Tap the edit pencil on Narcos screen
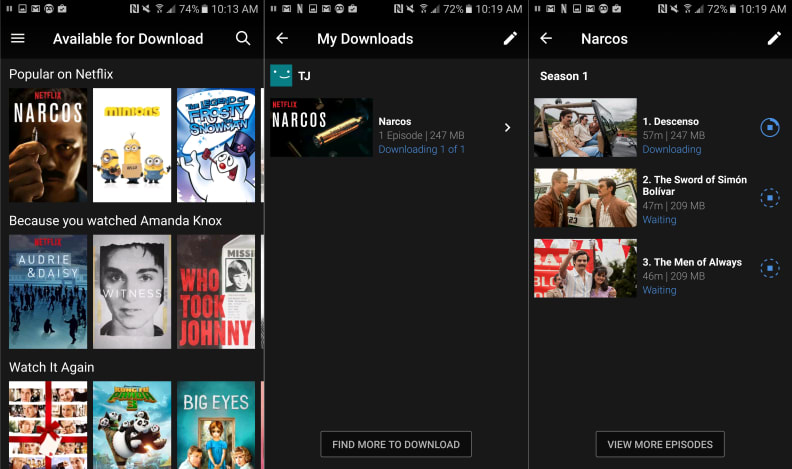The width and height of the screenshot is (792, 469). coord(774,38)
